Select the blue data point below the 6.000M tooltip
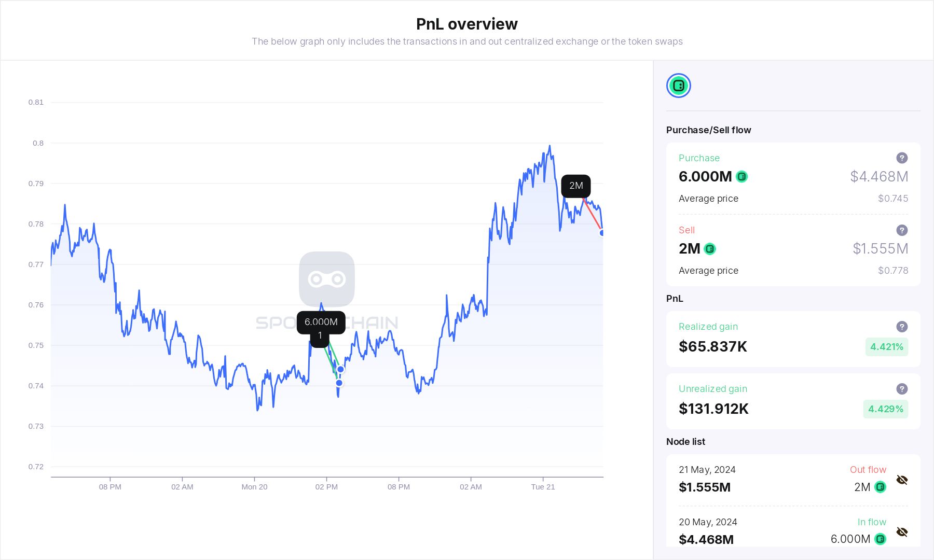The width and height of the screenshot is (934, 560). coord(339,369)
